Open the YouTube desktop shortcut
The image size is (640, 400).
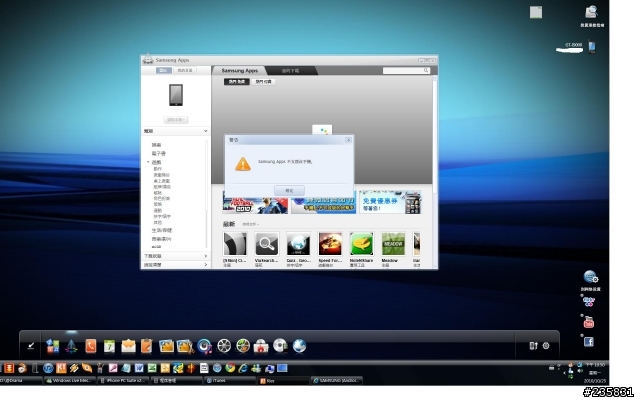[589, 322]
